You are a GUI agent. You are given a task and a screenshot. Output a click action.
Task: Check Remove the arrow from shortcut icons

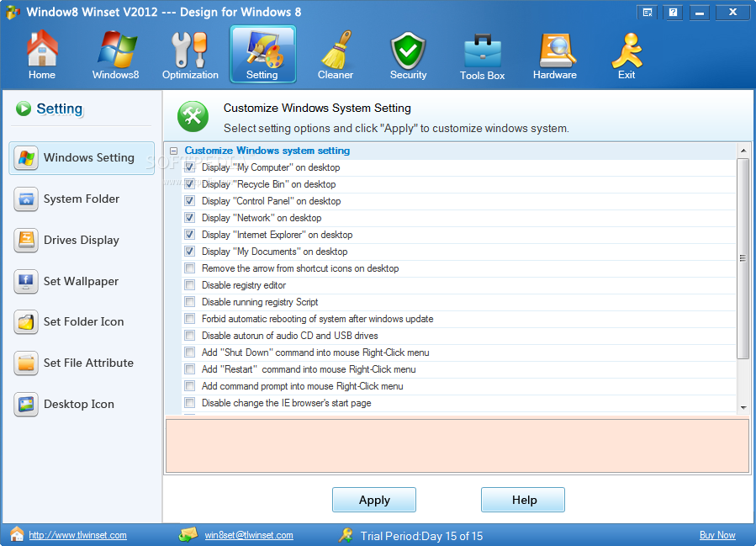point(190,268)
